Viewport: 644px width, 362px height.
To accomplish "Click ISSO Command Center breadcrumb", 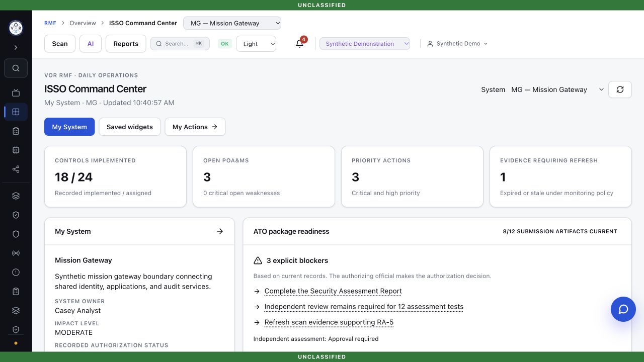I will (143, 23).
